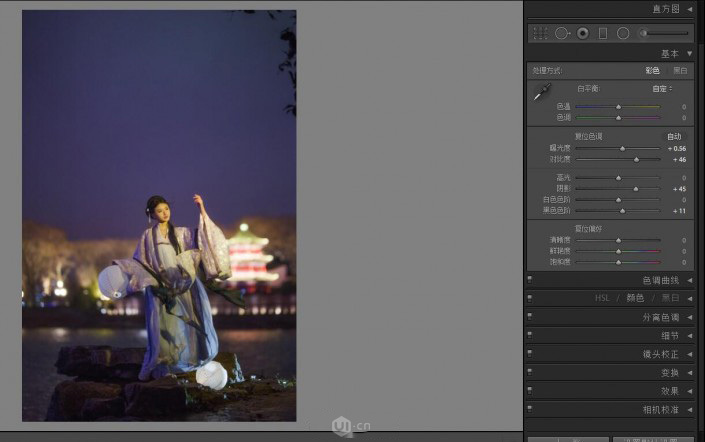This screenshot has width=705, height=442.
Task: Select the Spot Removal tool
Action: pyautogui.click(x=562, y=33)
